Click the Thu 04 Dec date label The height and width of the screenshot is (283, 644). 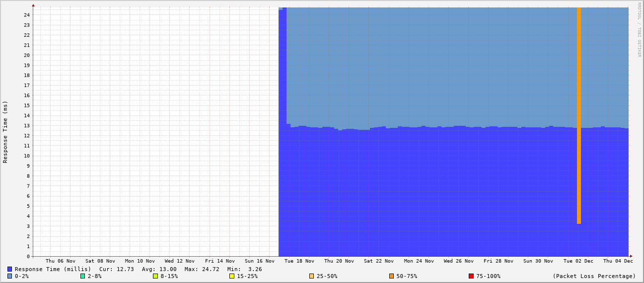[x=618, y=261]
